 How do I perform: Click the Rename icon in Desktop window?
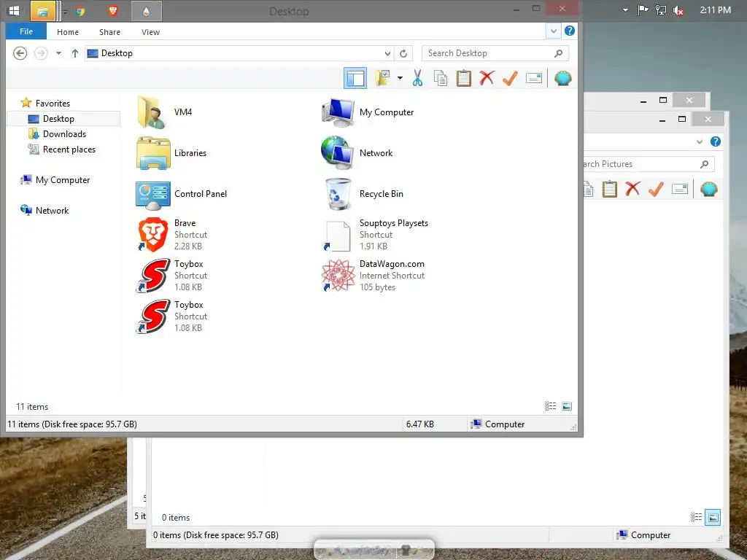coord(533,78)
